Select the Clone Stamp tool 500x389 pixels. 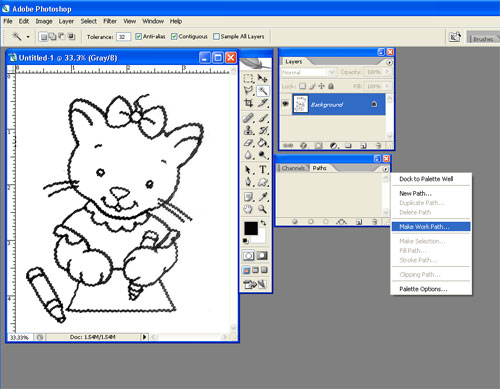tap(248, 130)
